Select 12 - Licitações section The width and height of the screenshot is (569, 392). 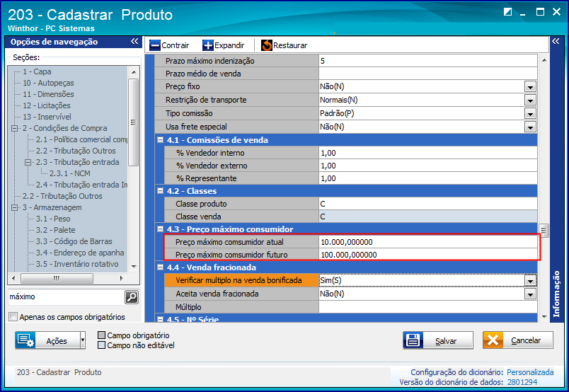pyautogui.click(x=47, y=105)
